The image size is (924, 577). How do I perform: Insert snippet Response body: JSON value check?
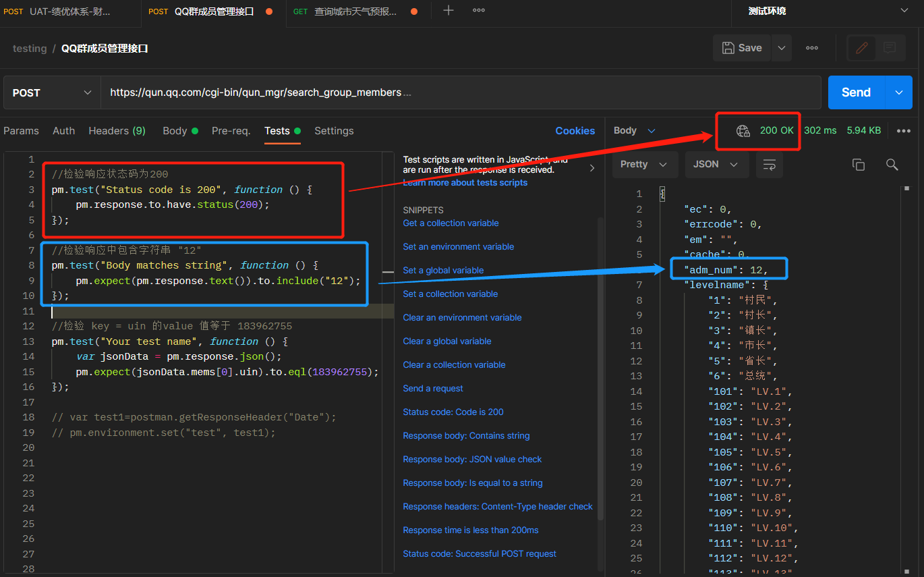click(x=472, y=460)
